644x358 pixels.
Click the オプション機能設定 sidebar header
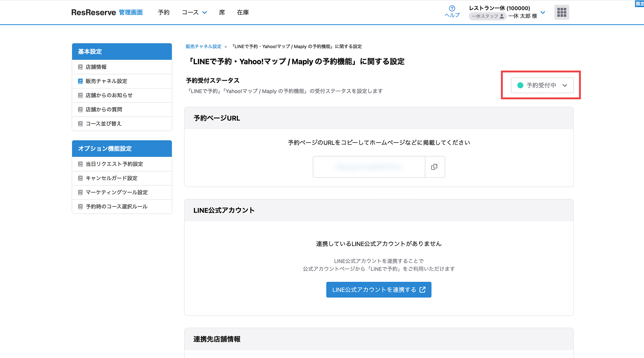coord(122,149)
